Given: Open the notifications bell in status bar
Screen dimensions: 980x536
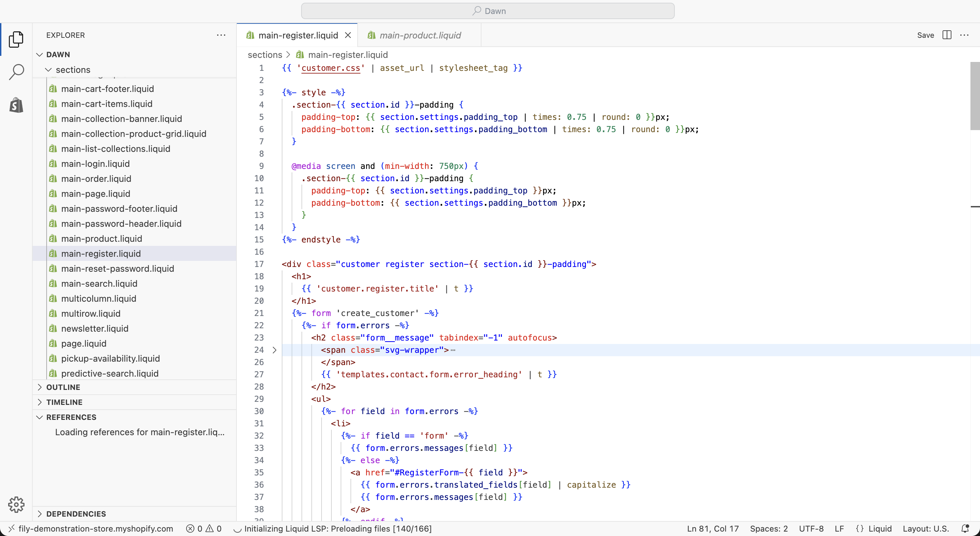Looking at the screenshot, I should 965,529.
